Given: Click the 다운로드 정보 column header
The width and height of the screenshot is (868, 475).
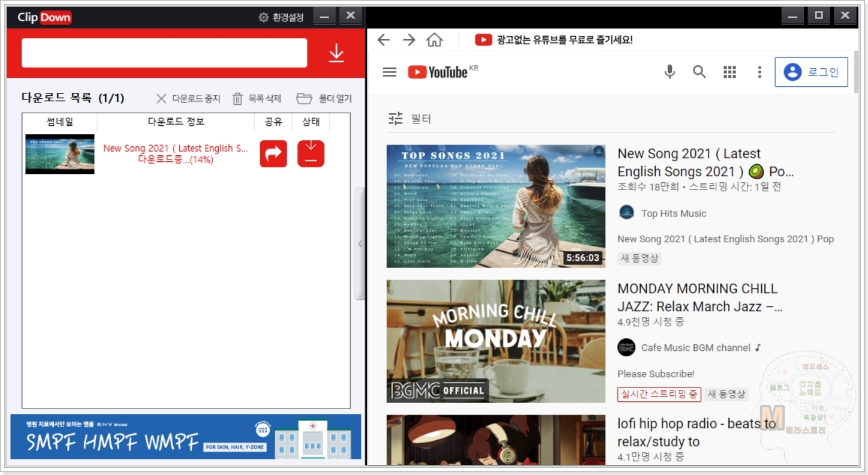Looking at the screenshot, I should tap(176, 122).
